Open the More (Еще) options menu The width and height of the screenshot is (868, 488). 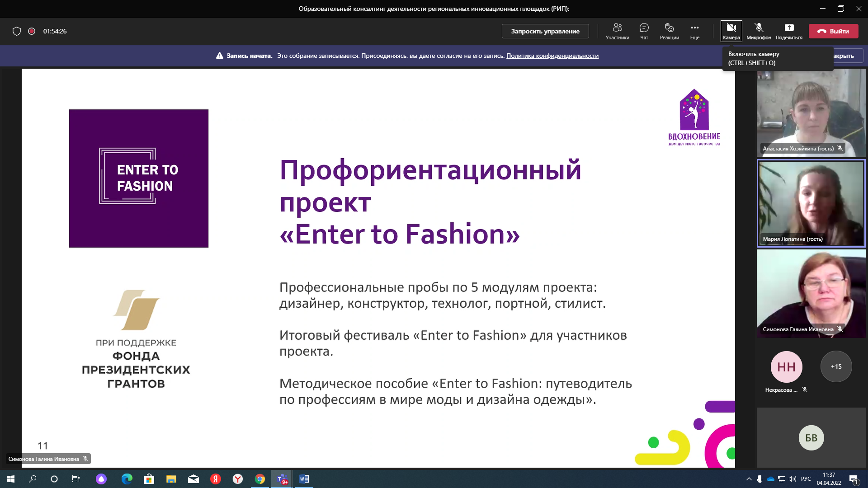695,31
